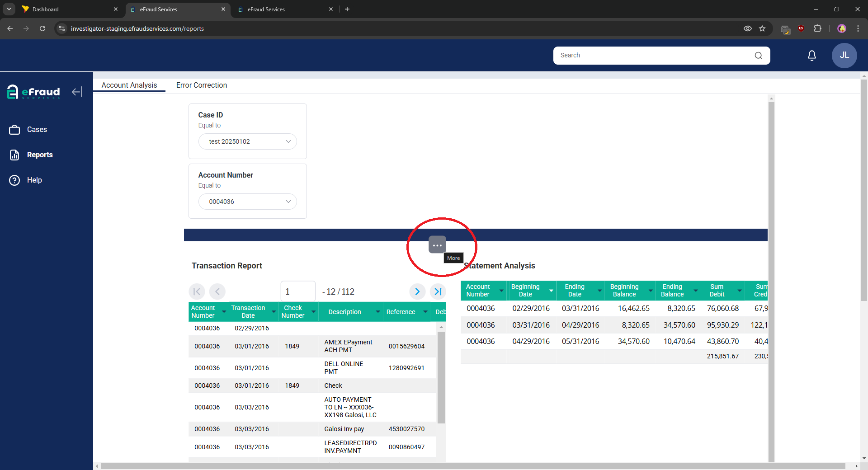Open Case ID dropdown
868x470 pixels.
tap(248, 141)
